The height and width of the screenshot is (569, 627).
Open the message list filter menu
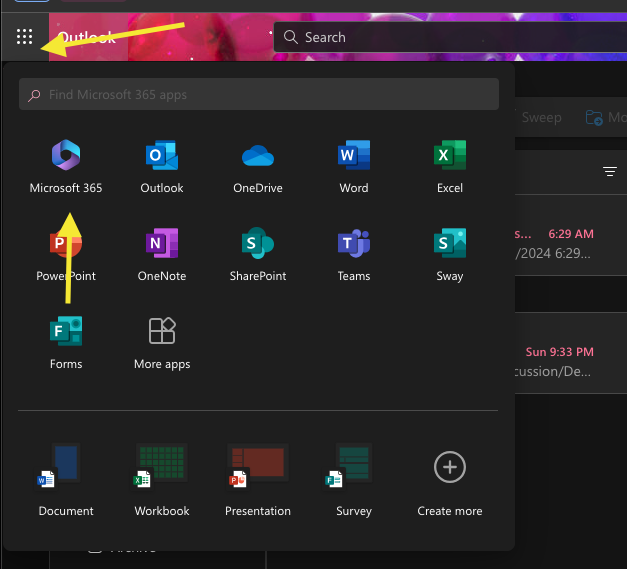click(610, 172)
